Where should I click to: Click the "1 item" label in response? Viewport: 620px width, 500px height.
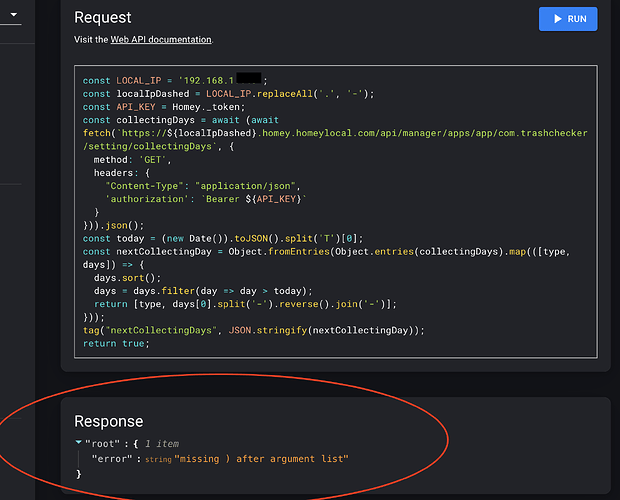coord(162,443)
